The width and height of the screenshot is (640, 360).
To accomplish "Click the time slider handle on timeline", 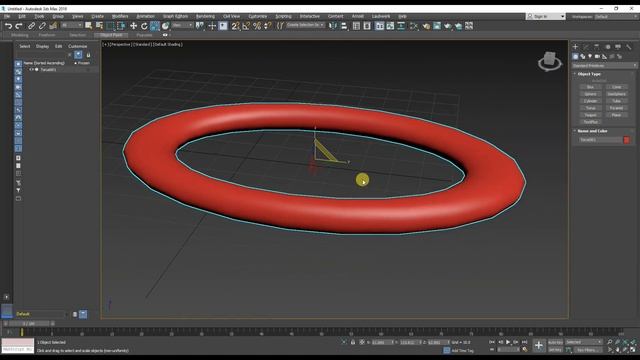I will pyautogui.click(x=28, y=324).
